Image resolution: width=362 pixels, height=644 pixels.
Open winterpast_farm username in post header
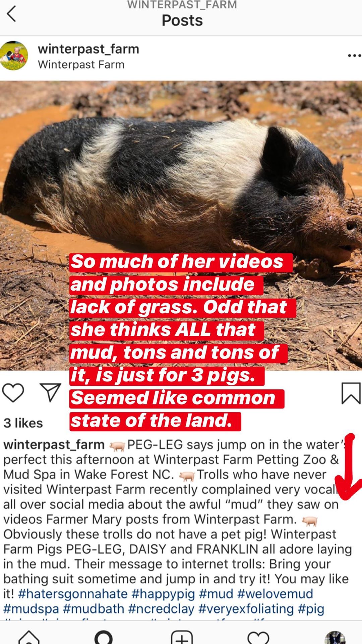tap(88, 49)
